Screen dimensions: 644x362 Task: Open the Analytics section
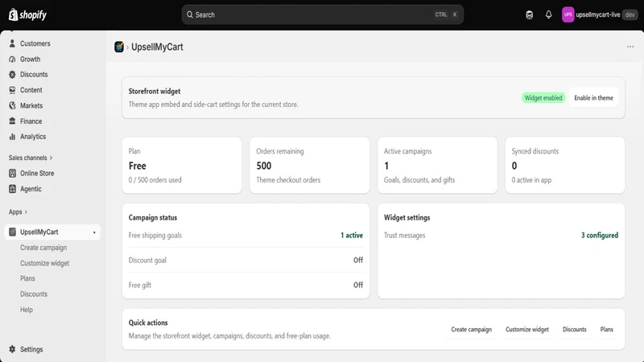[x=33, y=137]
